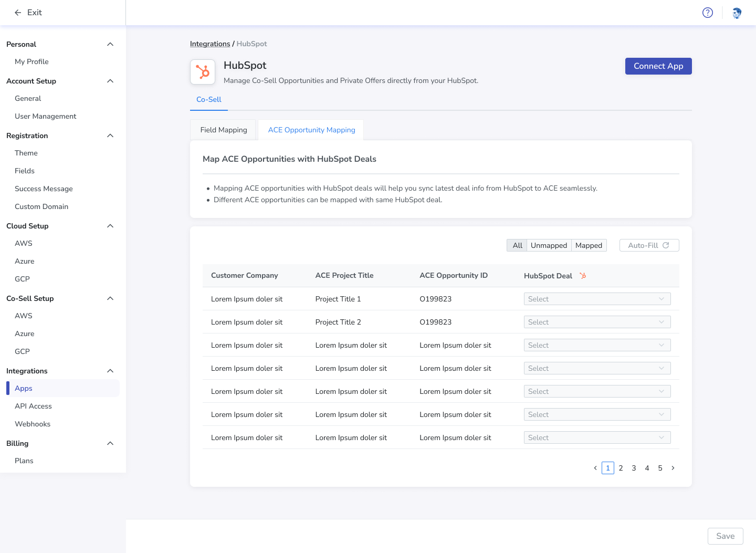Collapse the Account Setup section
The height and width of the screenshot is (553, 756).
(x=110, y=81)
